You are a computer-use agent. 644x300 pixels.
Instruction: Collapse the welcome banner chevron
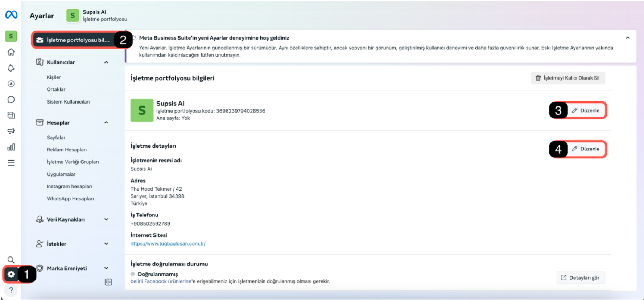628,38
